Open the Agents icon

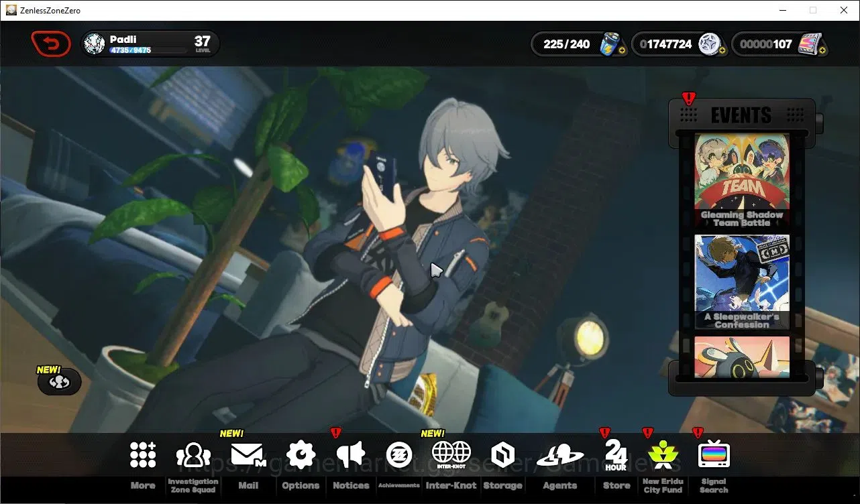560,456
